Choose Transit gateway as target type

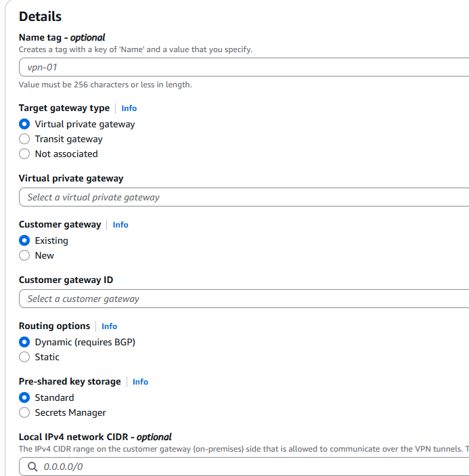click(24, 139)
